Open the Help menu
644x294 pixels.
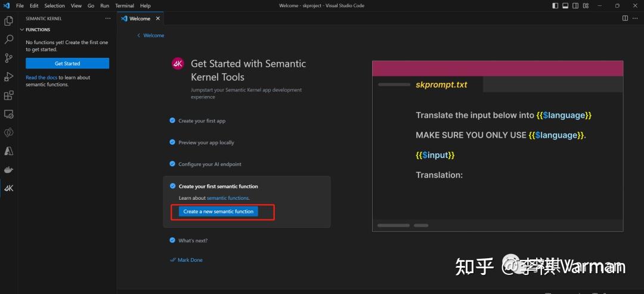point(145,6)
